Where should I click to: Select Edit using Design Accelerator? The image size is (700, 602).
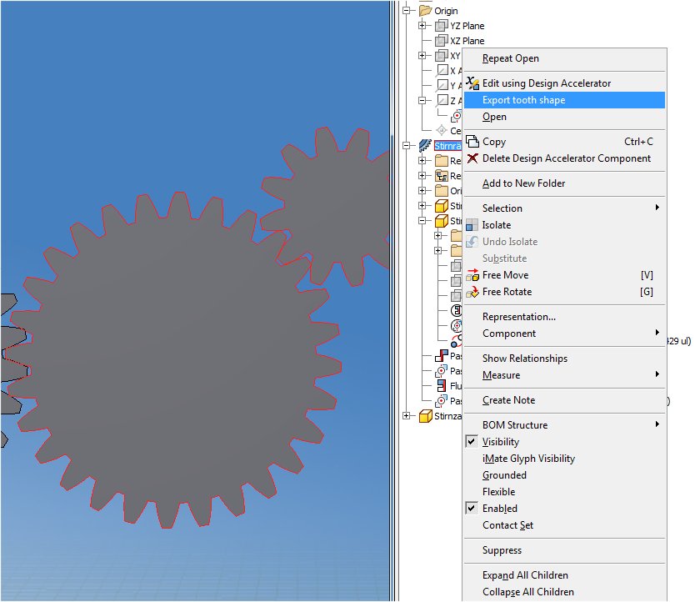pyautogui.click(x=564, y=83)
